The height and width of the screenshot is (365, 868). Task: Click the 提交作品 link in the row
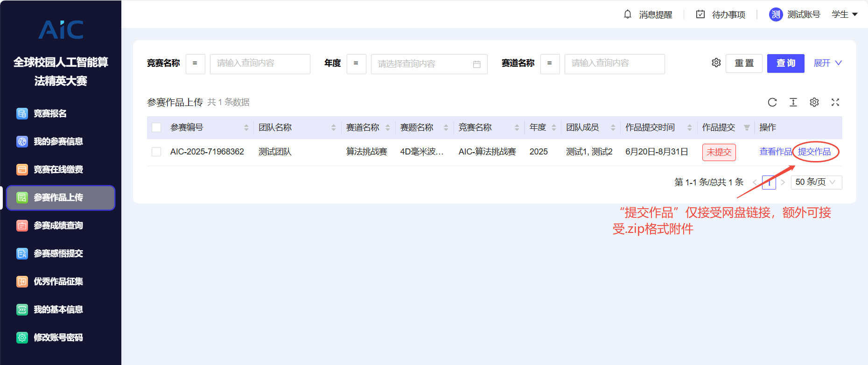point(814,152)
